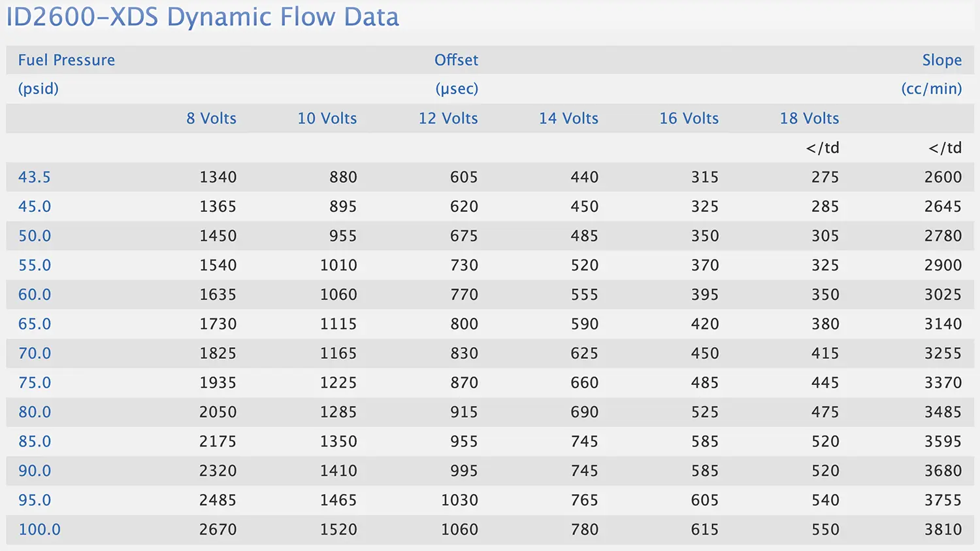Click the 10 Volts column header
This screenshot has width=980, height=551.
[x=327, y=118]
